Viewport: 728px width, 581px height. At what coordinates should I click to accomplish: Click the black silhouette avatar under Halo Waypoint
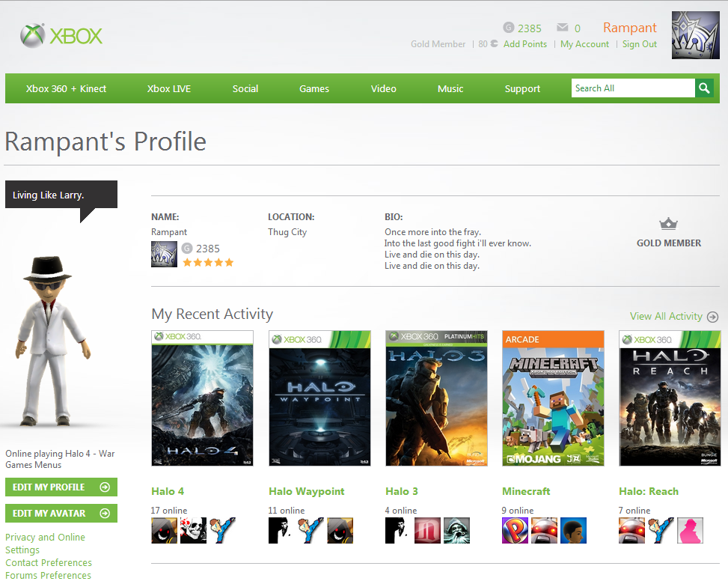(x=281, y=530)
